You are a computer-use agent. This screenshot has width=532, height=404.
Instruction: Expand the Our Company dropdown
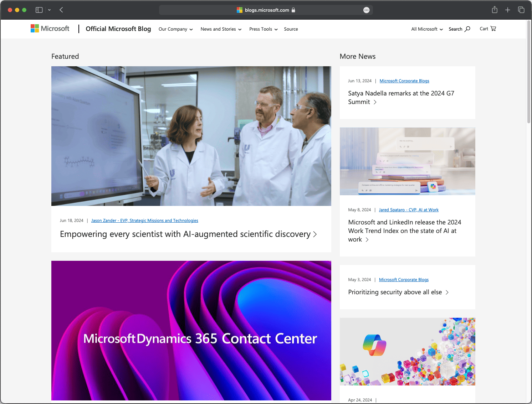tap(175, 29)
